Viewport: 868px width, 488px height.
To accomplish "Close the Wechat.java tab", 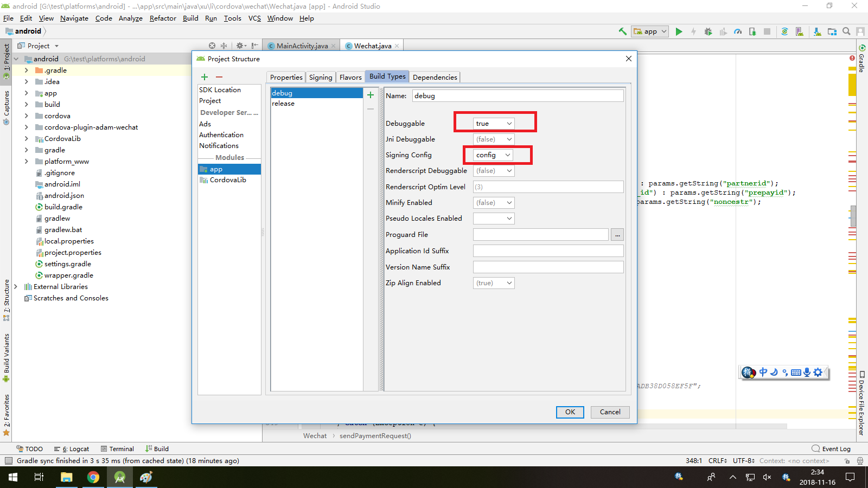I will 397,46.
